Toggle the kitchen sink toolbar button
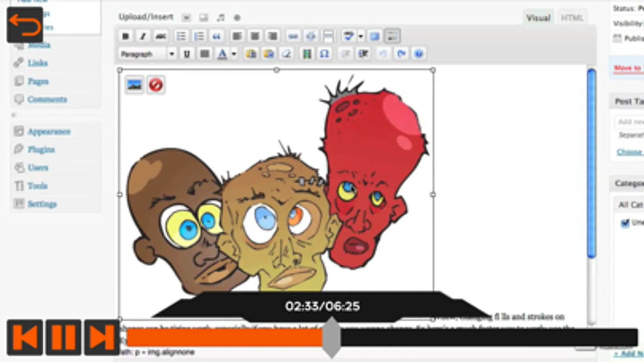 point(392,36)
